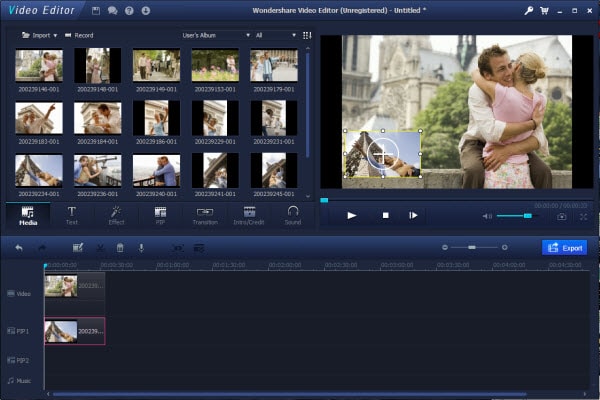This screenshot has height=400, width=600.
Task: Take a snapshot with camera icon
Action: (x=562, y=216)
